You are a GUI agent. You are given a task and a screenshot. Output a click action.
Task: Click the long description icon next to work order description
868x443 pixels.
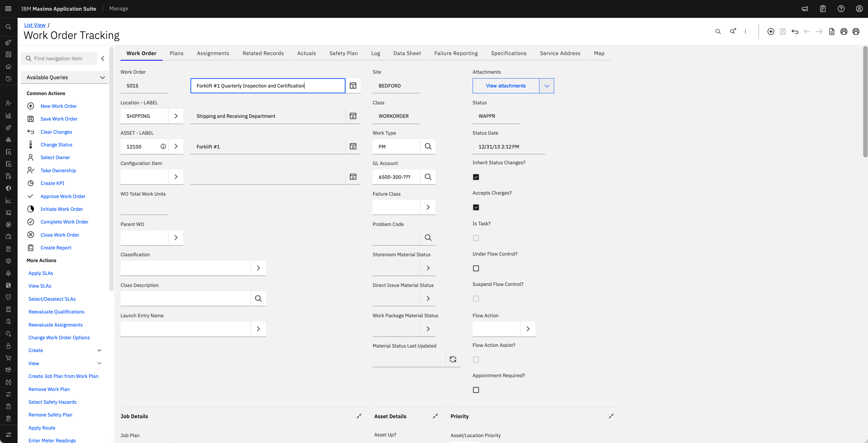353,86
